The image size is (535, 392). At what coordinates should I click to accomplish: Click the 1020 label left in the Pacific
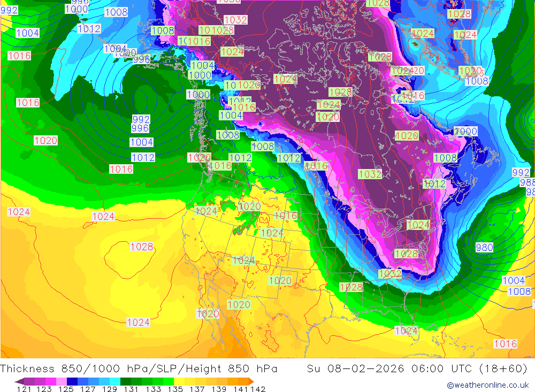[45, 140]
